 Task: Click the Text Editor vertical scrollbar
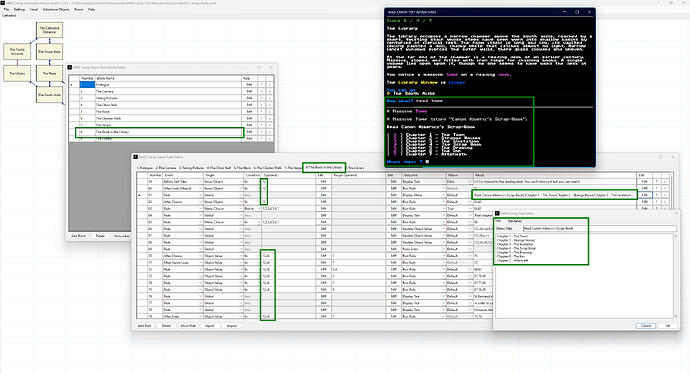(x=675, y=275)
